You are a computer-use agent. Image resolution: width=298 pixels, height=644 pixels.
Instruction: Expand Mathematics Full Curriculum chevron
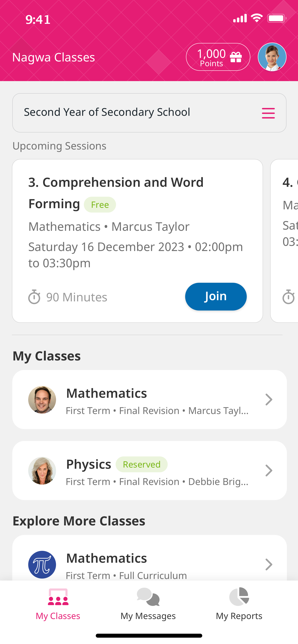pyautogui.click(x=269, y=564)
